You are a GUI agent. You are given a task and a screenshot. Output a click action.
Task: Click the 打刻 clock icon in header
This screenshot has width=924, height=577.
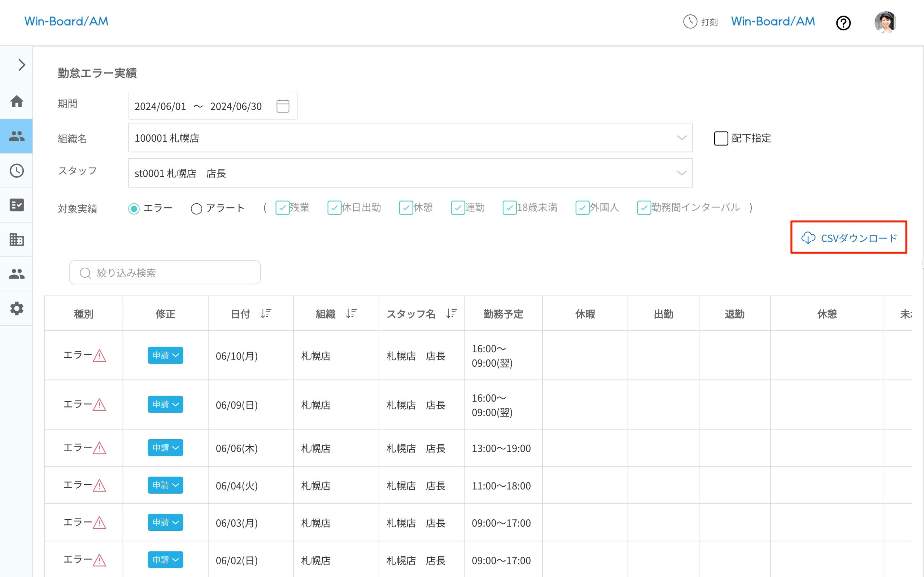click(690, 22)
